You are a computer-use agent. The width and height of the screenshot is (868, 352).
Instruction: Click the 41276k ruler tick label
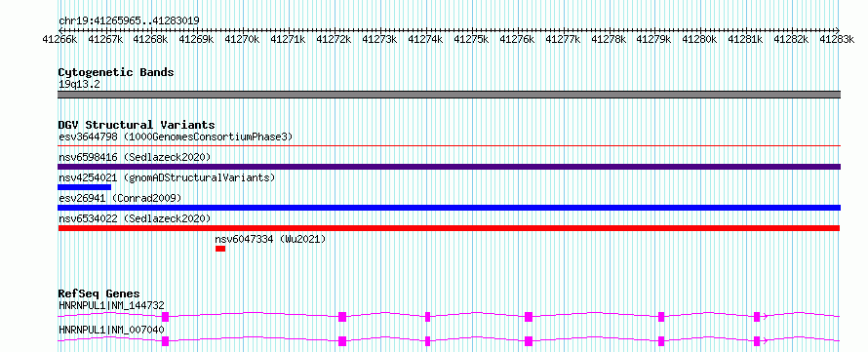click(517, 39)
